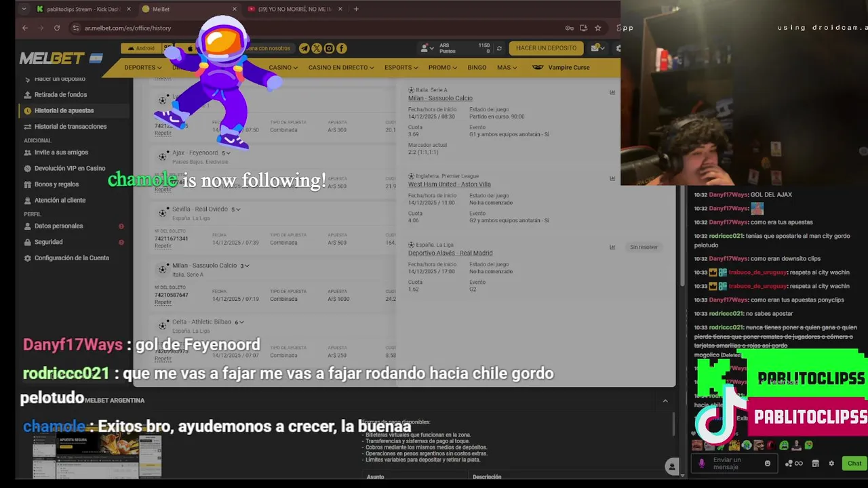The width and height of the screenshot is (868, 488).
Task: Click the microphone icon in chat input
Action: 702,464
